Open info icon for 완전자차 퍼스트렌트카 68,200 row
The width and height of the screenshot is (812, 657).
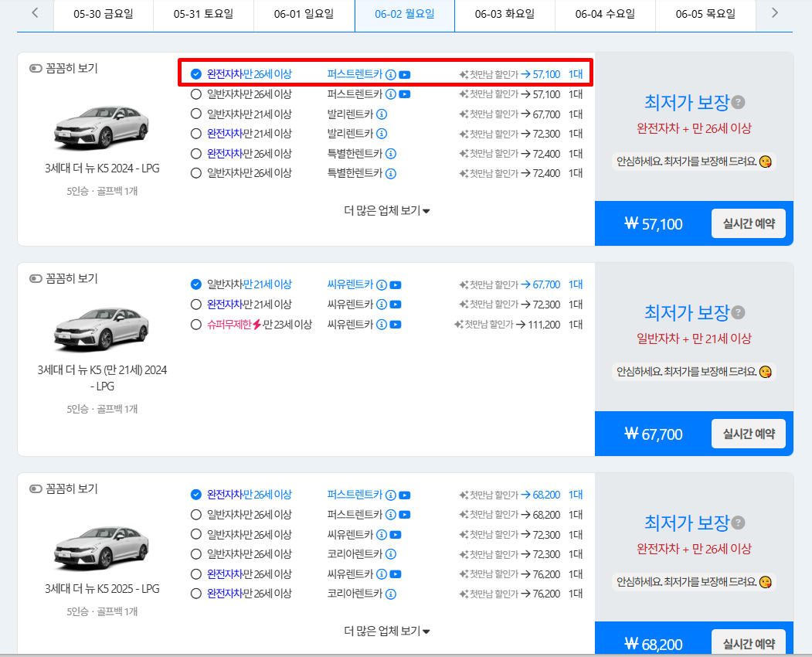click(391, 495)
